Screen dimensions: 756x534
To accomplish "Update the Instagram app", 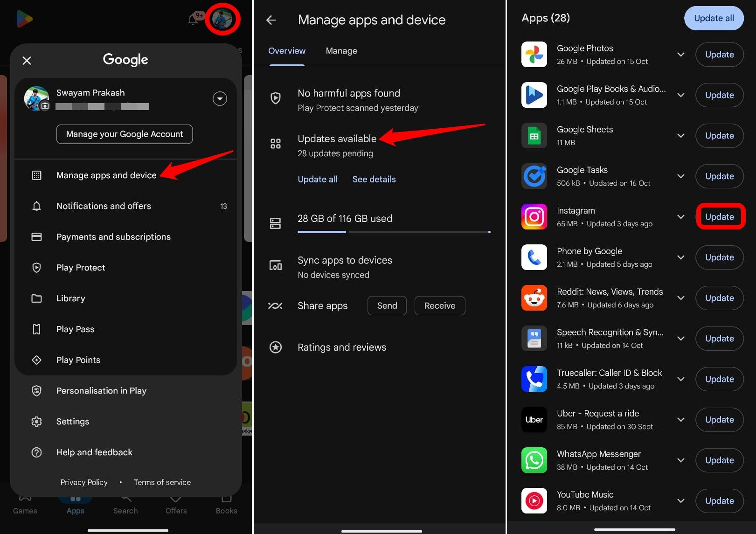I will (x=719, y=217).
